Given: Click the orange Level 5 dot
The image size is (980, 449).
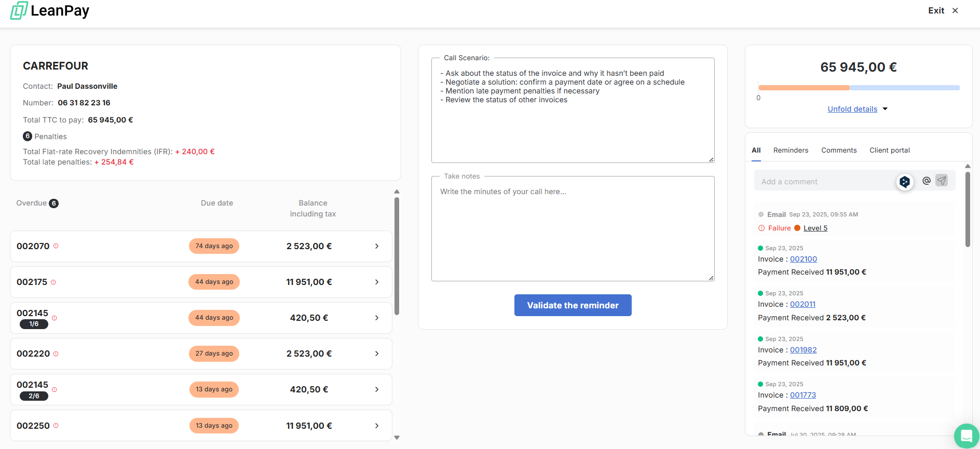Looking at the screenshot, I should 797,228.
